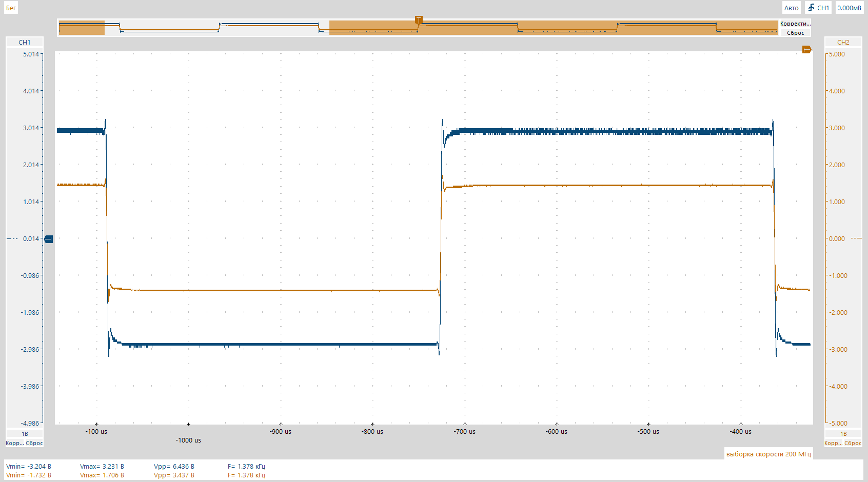This screenshot has height=482, width=868.
Task: Click the Авто trigger mode button
Action: (791, 8)
